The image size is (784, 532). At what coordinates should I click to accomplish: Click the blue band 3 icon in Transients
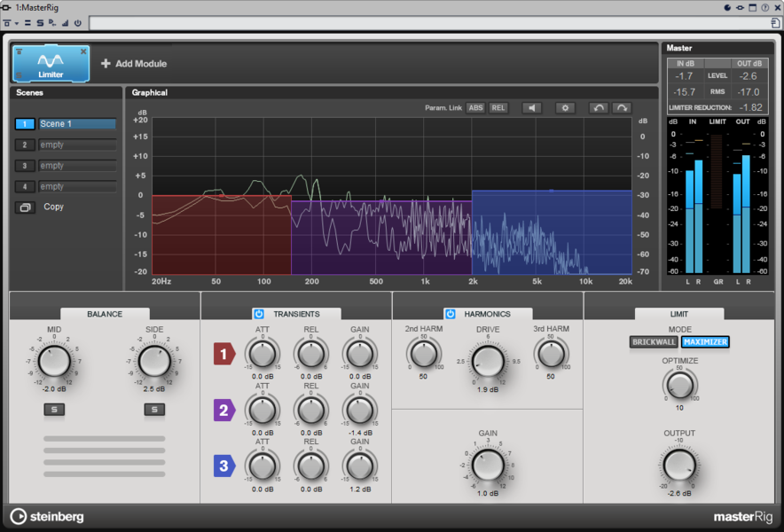click(x=224, y=466)
